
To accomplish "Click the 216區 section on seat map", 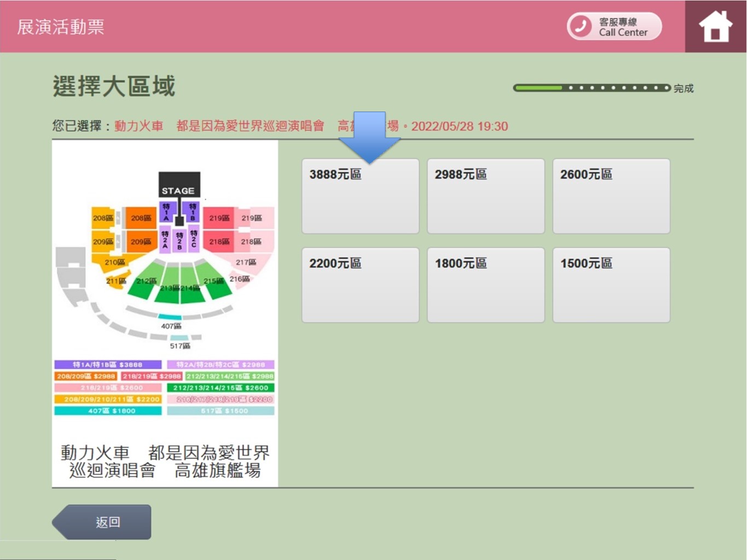I will click(240, 279).
